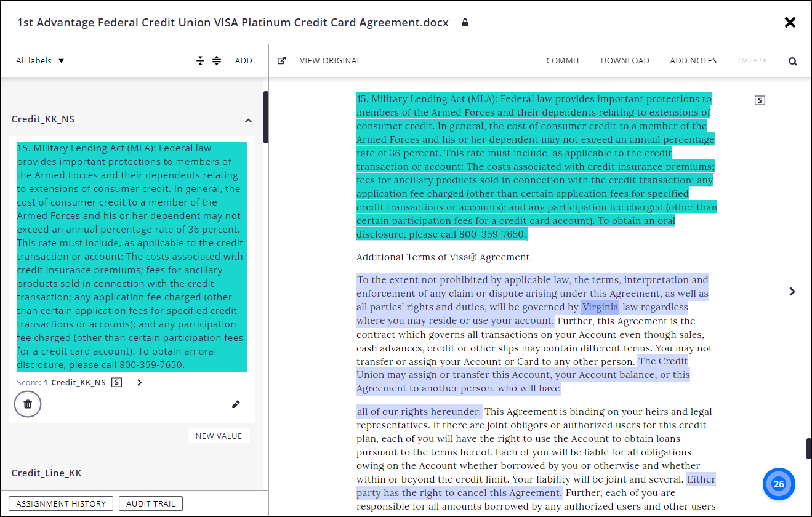Open document search with magnifier icon

[x=792, y=61]
